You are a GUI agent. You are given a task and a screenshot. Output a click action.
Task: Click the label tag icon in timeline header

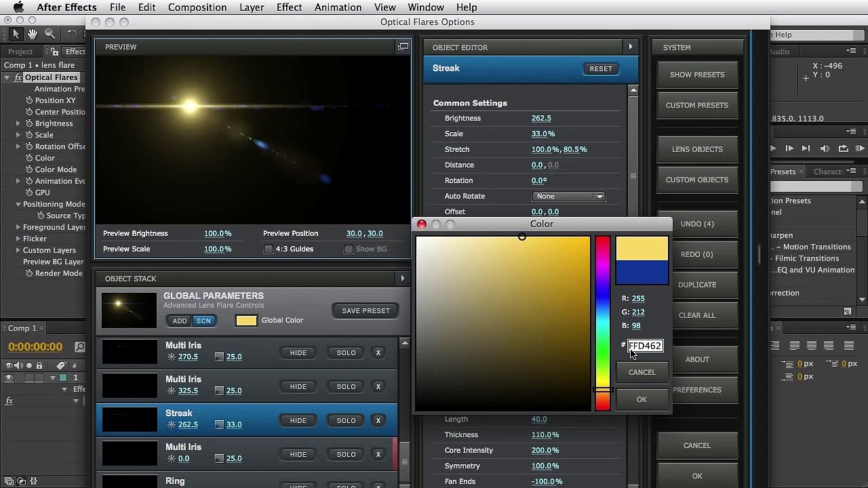tap(61, 365)
